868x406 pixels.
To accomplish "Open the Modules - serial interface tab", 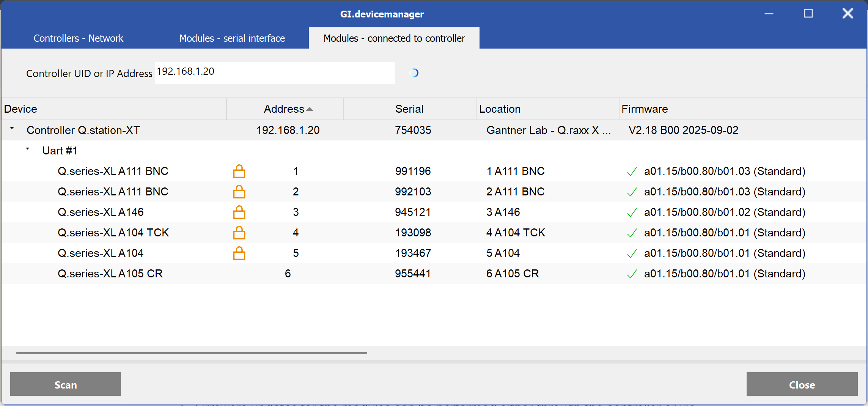I will click(x=232, y=38).
